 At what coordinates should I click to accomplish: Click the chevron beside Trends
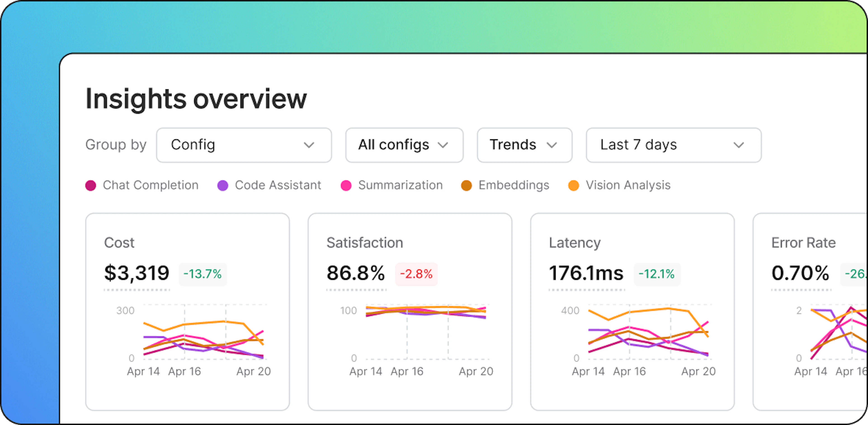click(x=552, y=145)
